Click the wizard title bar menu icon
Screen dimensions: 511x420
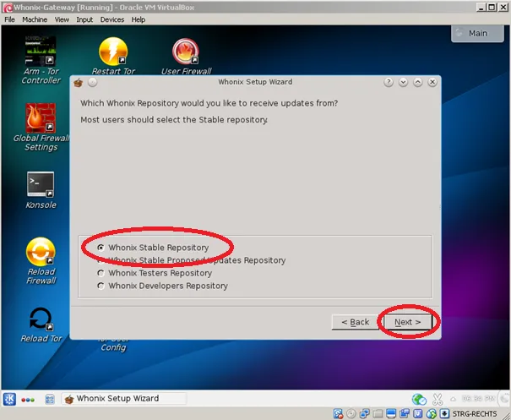79,83
